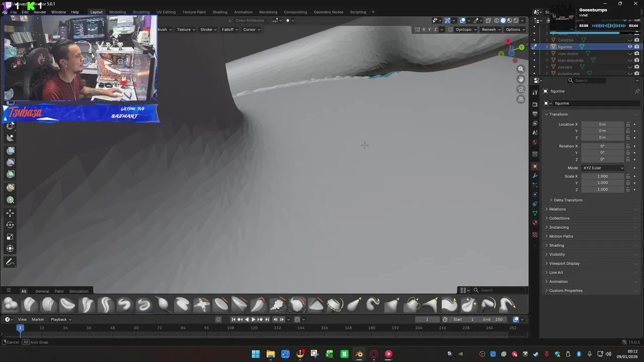644x362 pixels.
Task: Select rendered viewport shading mode
Action: pyautogui.click(x=515, y=21)
